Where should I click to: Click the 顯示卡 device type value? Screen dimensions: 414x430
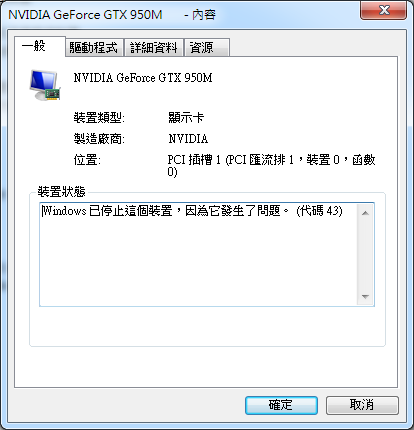(186, 118)
